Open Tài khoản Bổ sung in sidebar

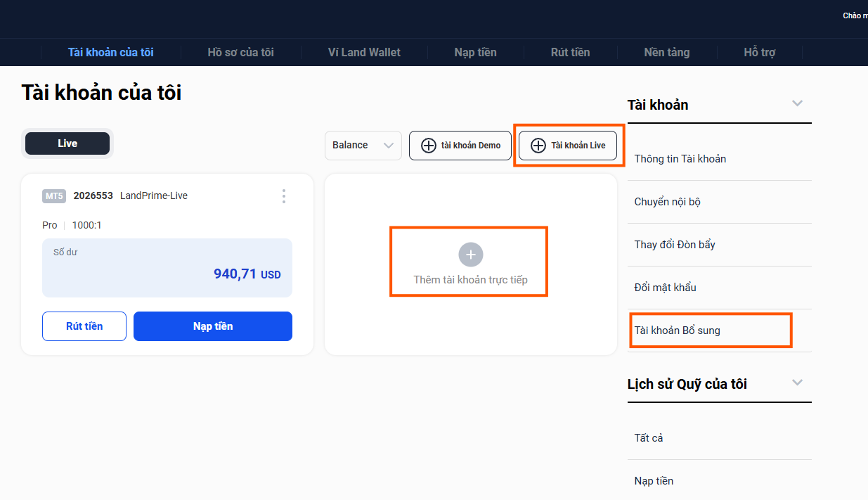coord(677,331)
